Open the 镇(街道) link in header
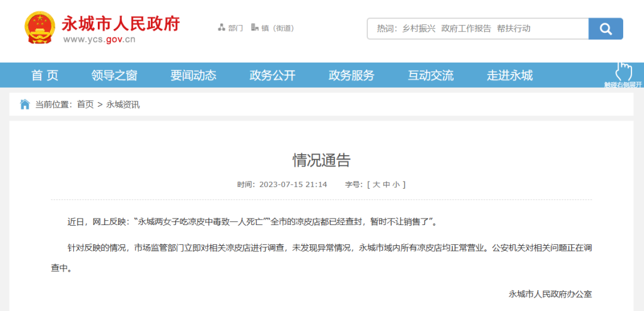Viewport: 644px width, 311px height. click(278, 29)
